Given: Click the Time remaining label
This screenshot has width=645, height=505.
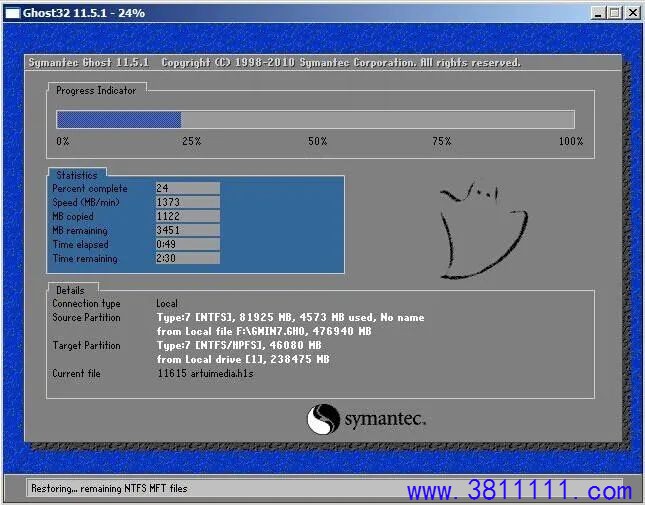Looking at the screenshot, I should tap(85, 259).
